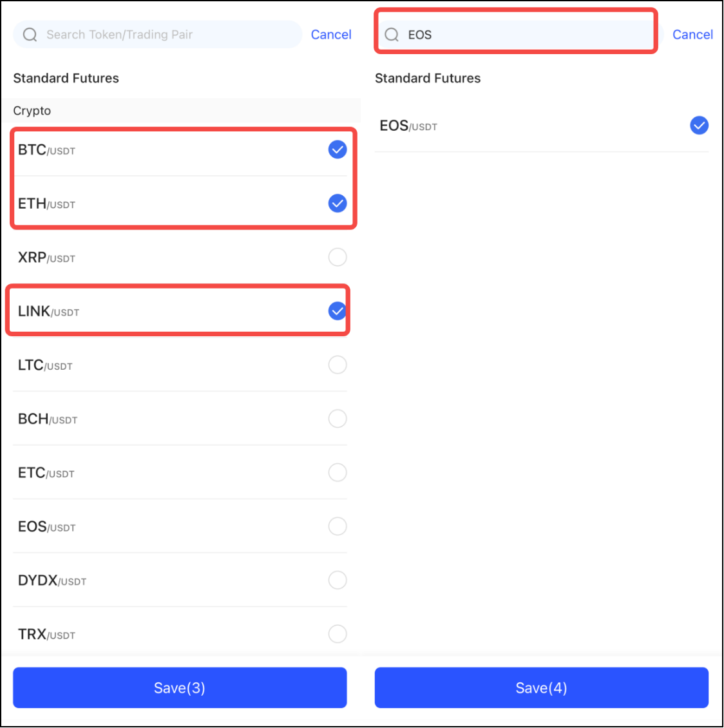Choose the TRX/USDT selection circle
724x728 pixels.
click(x=338, y=634)
